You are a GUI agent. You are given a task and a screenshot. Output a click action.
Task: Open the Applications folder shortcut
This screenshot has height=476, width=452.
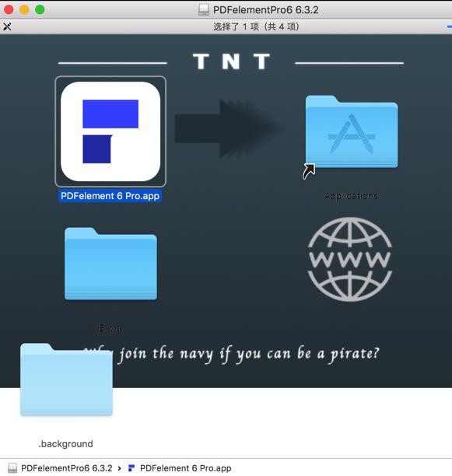click(352, 131)
